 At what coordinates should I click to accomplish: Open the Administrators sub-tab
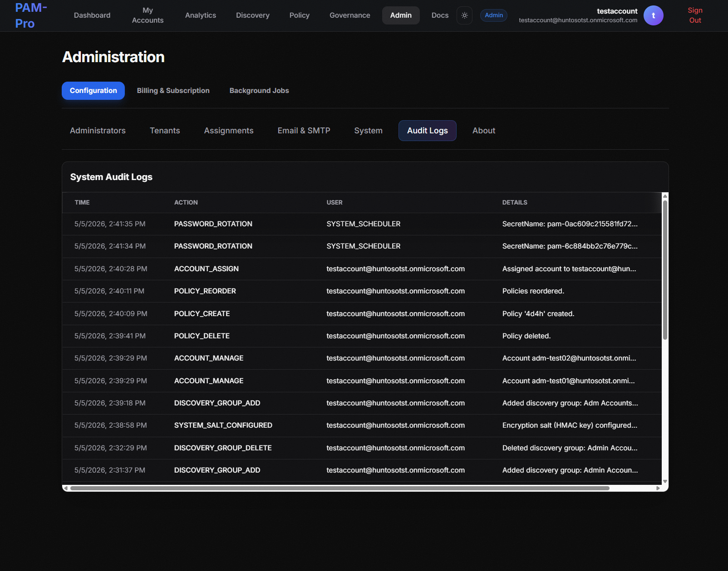pyautogui.click(x=98, y=131)
